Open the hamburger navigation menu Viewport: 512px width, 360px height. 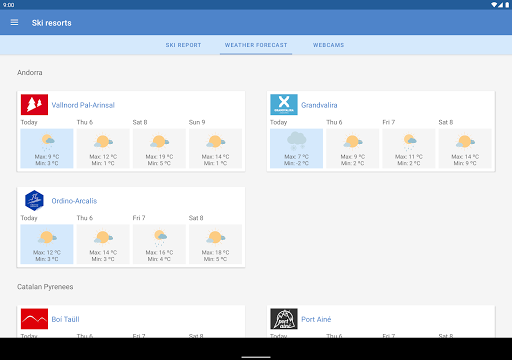click(x=14, y=23)
